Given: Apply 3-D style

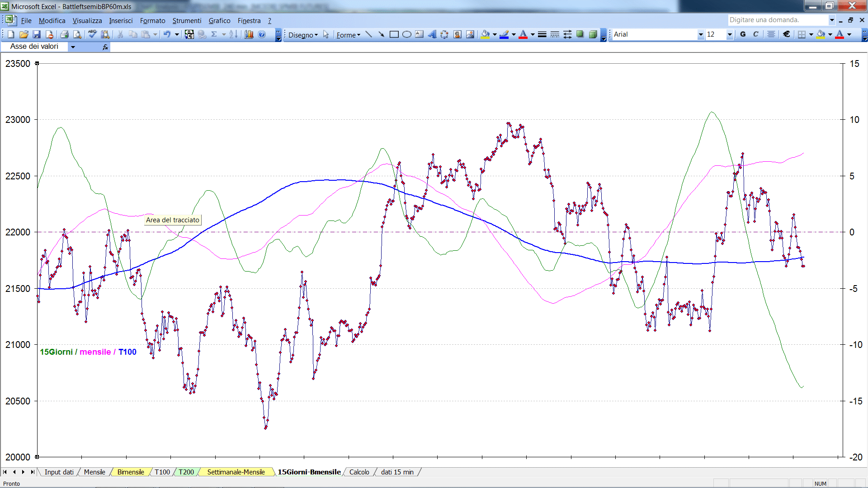Looking at the screenshot, I should [x=593, y=34].
